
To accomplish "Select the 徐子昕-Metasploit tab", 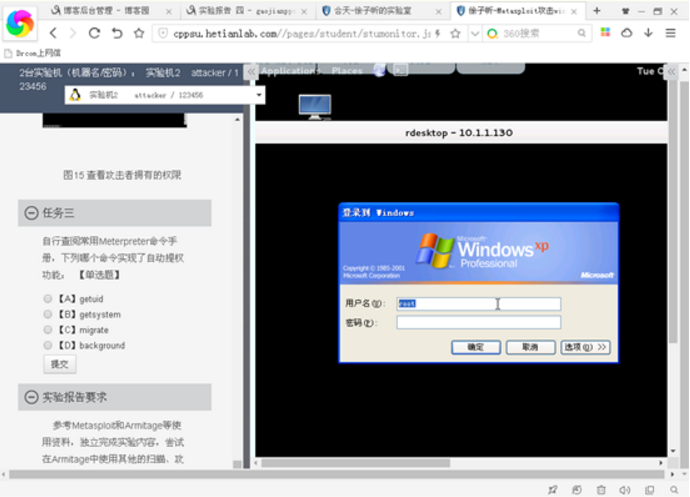I will (x=518, y=11).
